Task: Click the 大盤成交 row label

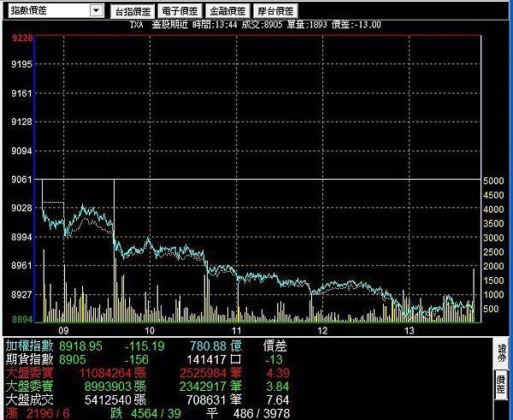Action: (29, 399)
